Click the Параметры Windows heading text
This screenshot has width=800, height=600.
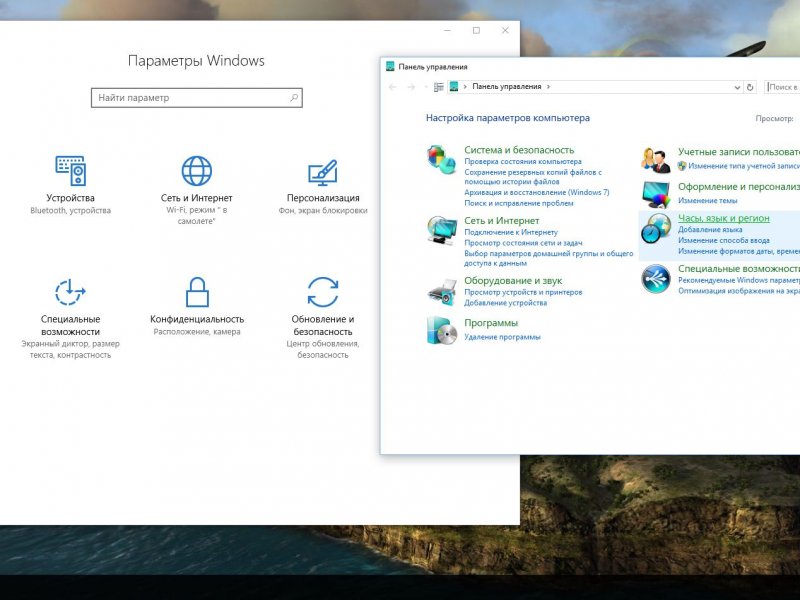(196, 61)
